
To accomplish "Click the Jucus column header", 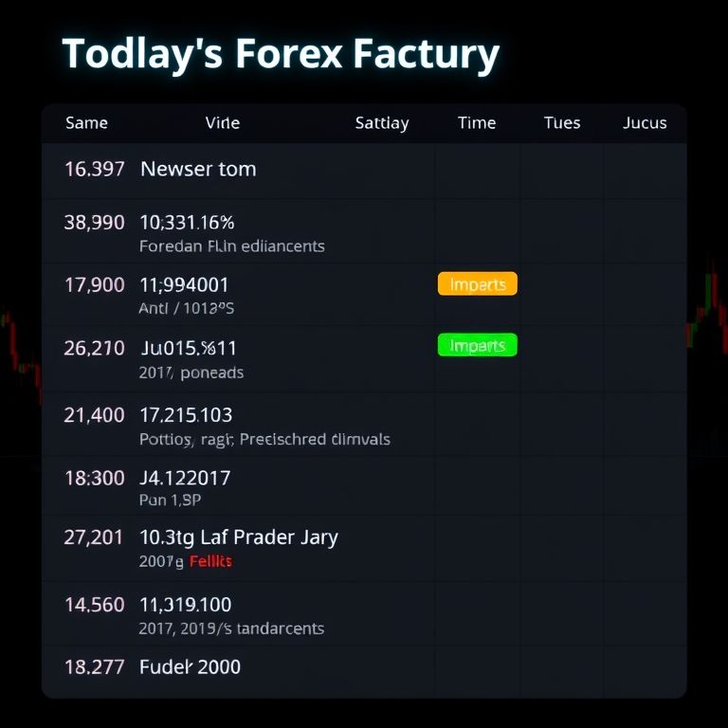I will tap(645, 123).
